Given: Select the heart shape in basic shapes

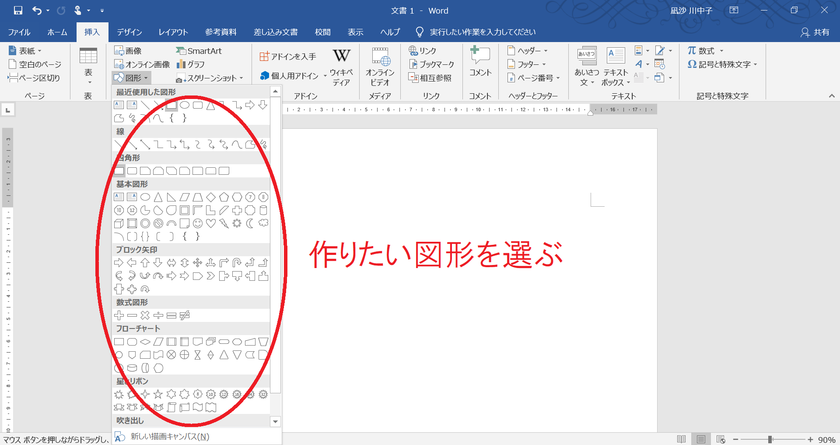Looking at the screenshot, I should (211, 223).
